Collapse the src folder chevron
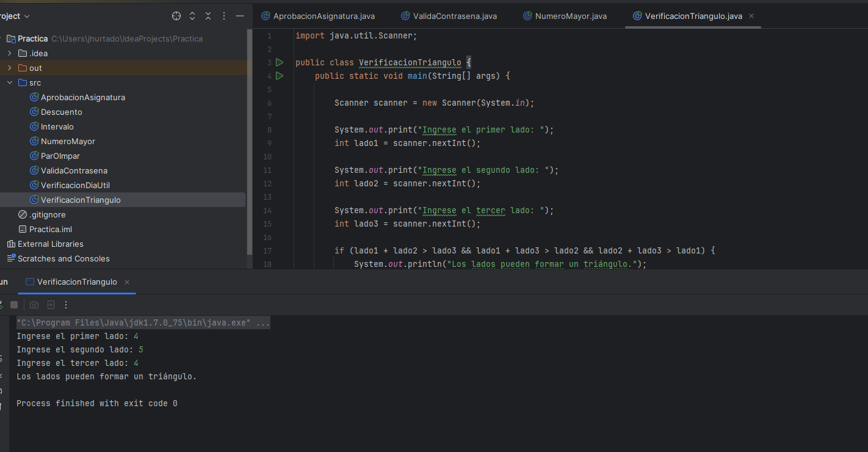Viewport: 868px width, 452px height. click(9, 82)
